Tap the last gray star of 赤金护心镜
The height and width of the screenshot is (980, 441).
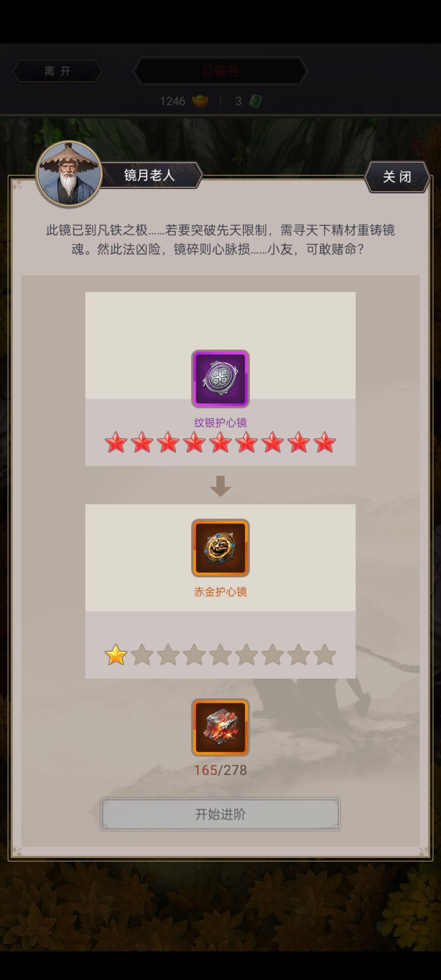(325, 655)
